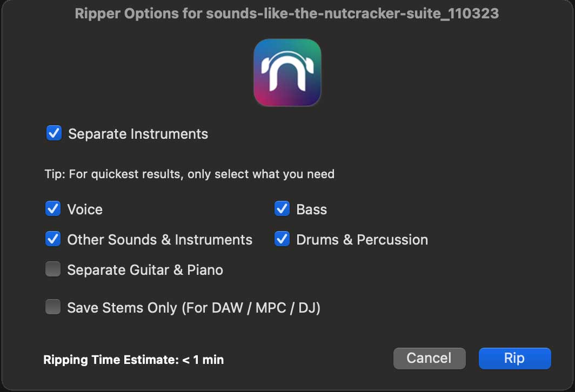Screen dimensions: 575x392
Task: Uncheck Drums & Percussion
Action: click(x=282, y=239)
